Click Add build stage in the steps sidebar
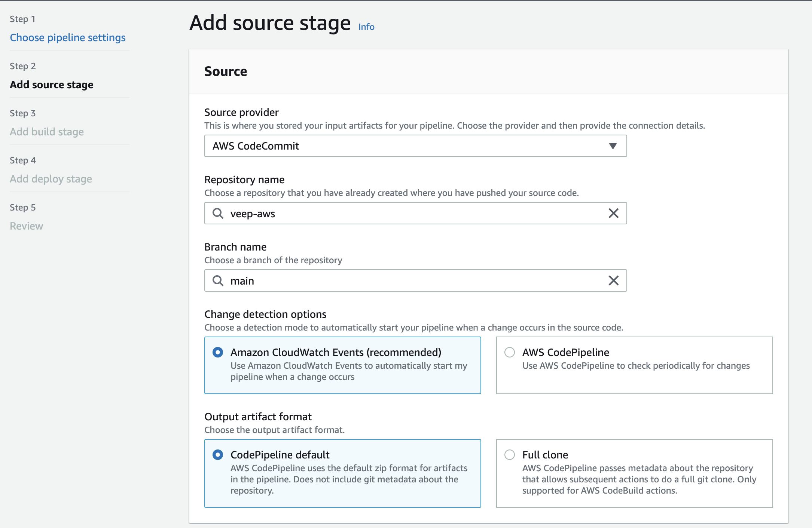812x528 pixels. 47,132
